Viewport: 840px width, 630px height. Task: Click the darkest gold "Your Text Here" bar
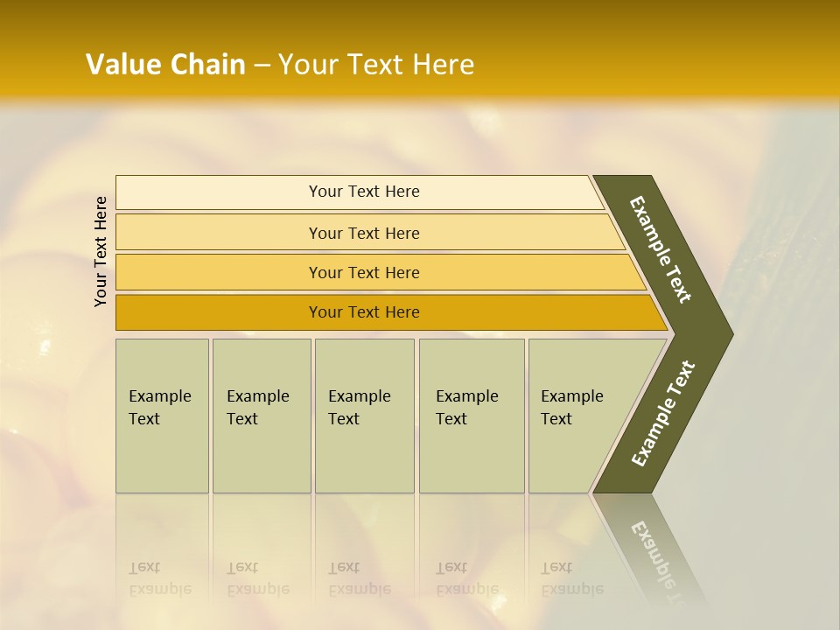point(363,312)
